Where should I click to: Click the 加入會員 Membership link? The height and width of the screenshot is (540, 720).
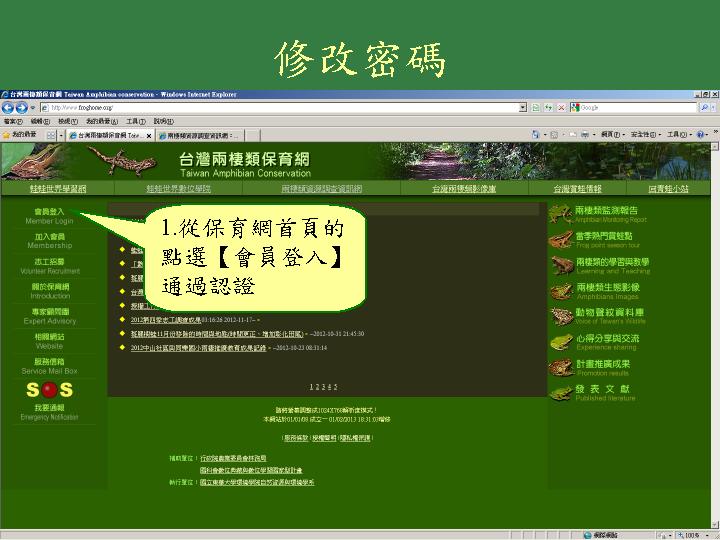[x=50, y=241]
